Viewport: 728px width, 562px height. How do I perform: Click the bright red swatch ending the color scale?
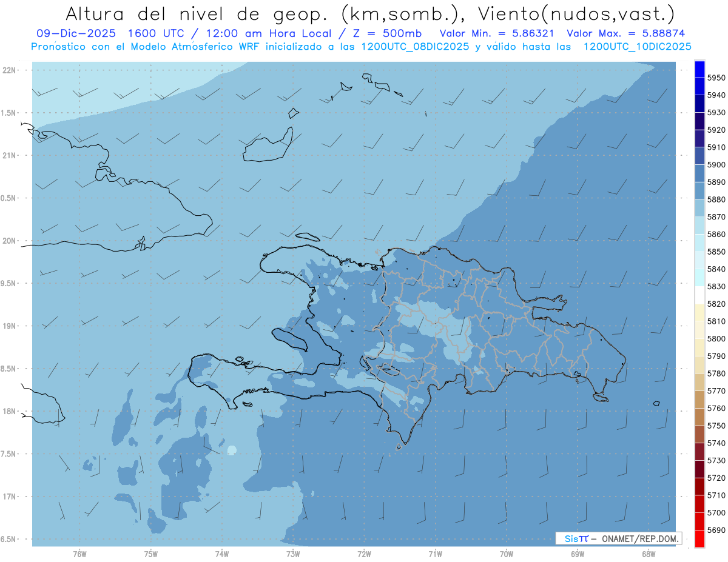(699, 538)
